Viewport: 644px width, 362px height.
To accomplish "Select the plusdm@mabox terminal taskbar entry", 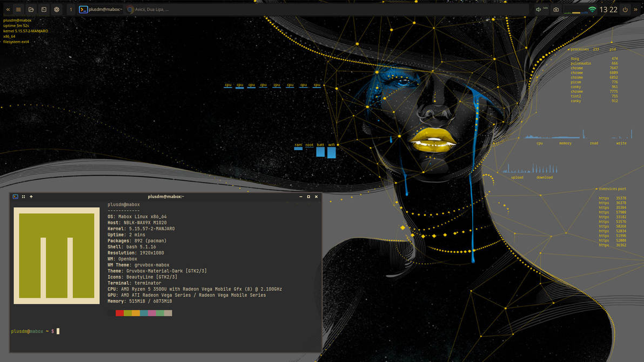I will (x=103, y=9).
